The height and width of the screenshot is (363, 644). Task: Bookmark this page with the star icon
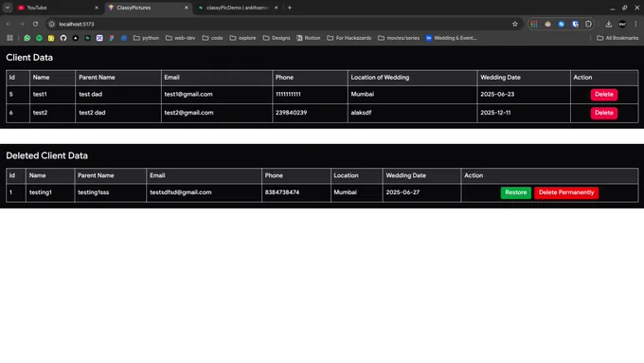(x=515, y=25)
